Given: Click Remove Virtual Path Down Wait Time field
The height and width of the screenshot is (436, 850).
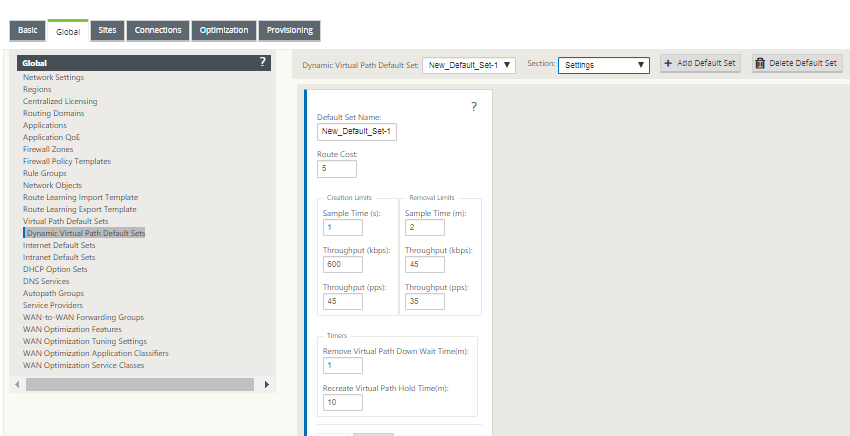Looking at the screenshot, I should coord(343,365).
